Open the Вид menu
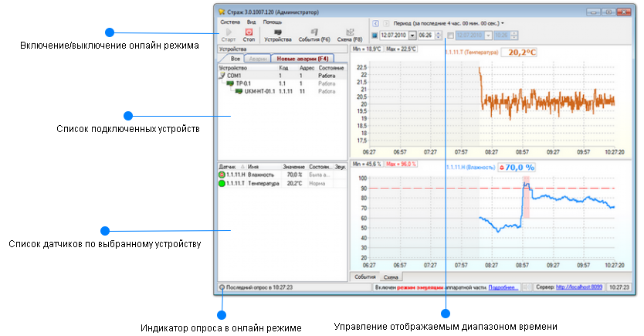Screen dimensions: 644x336 [252, 22]
